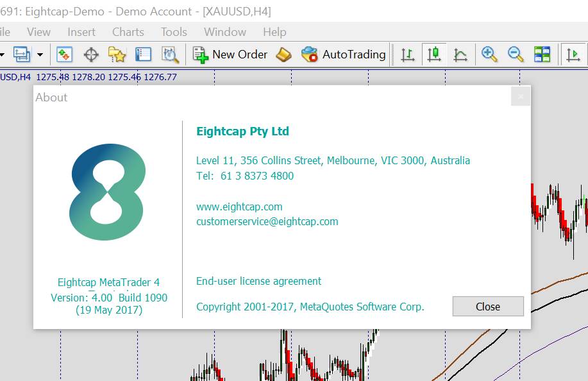Zoom in on the chart
Screen dimensions: 588x381
(x=489, y=55)
